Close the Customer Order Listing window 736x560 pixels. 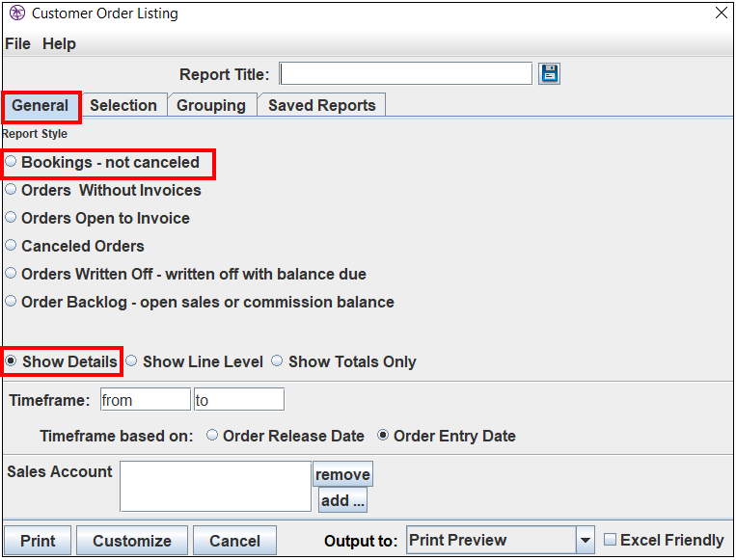722,13
